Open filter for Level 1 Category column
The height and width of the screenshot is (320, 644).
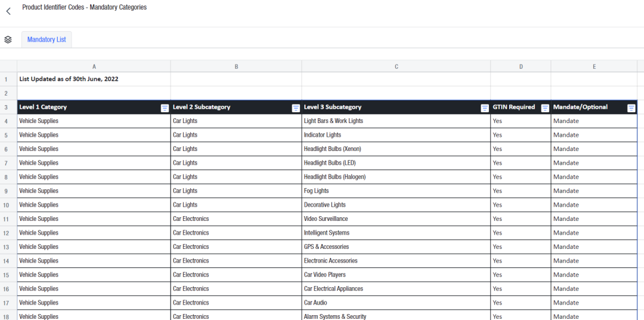coord(165,108)
